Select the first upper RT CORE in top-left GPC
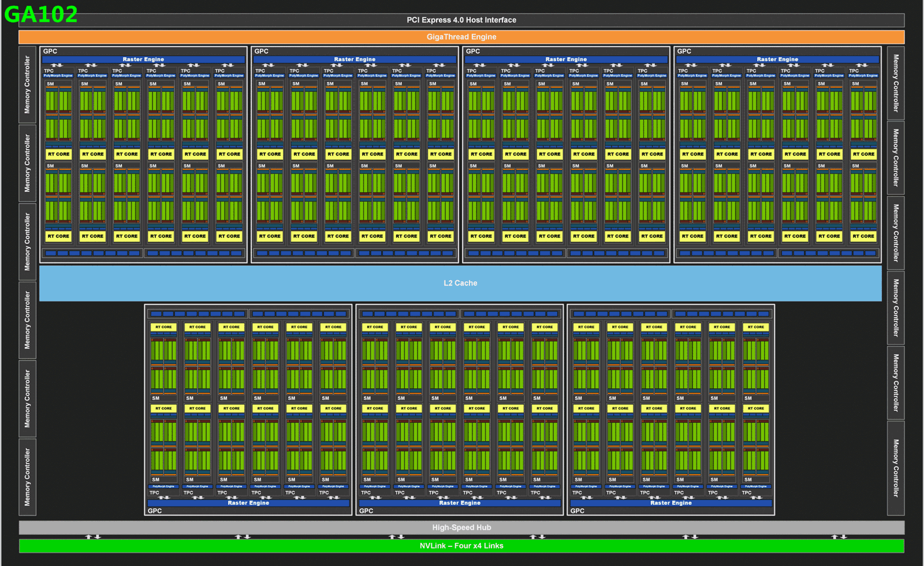The image size is (924, 566). tap(58, 154)
